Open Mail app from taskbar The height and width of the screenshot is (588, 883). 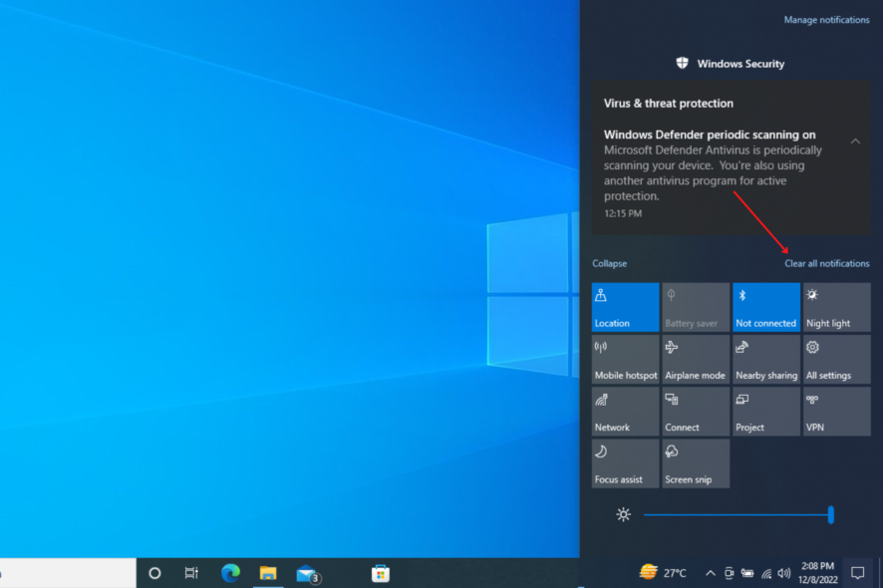pyautogui.click(x=308, y=574)
